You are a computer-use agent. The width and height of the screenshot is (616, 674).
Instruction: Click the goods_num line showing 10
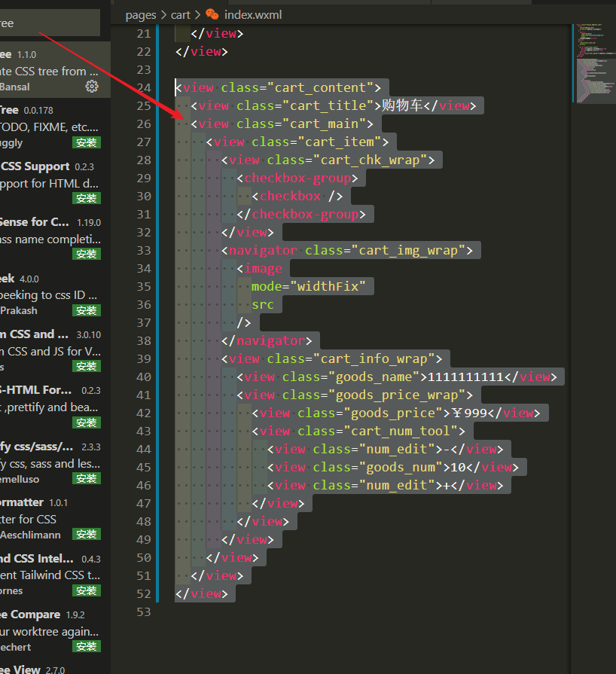click(x=393, y=467)
